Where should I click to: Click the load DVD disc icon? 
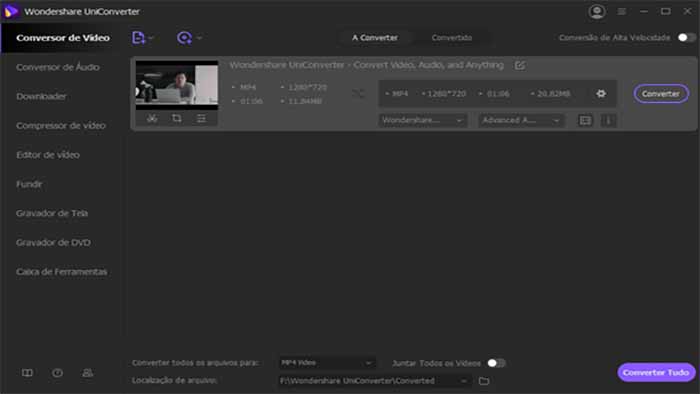(184, 38)
